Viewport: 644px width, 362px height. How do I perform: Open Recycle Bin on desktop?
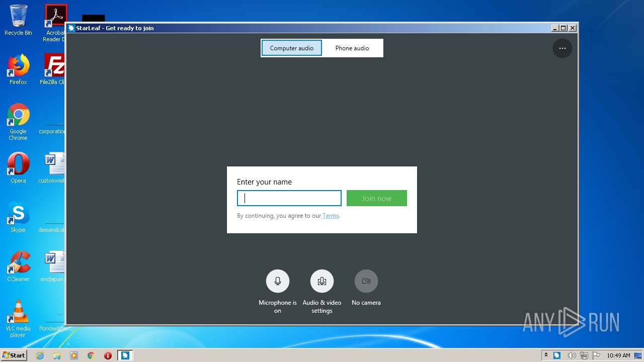(18, 20)
